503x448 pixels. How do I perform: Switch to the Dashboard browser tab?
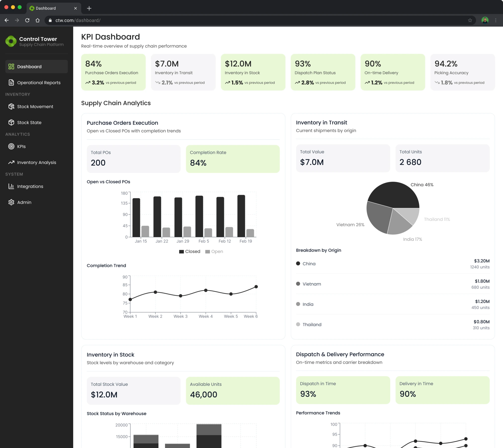[x=47, y=8]
